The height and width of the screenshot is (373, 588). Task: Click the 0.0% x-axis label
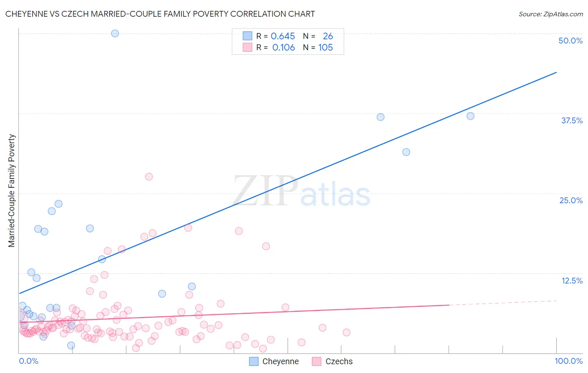tap(28, 361)
